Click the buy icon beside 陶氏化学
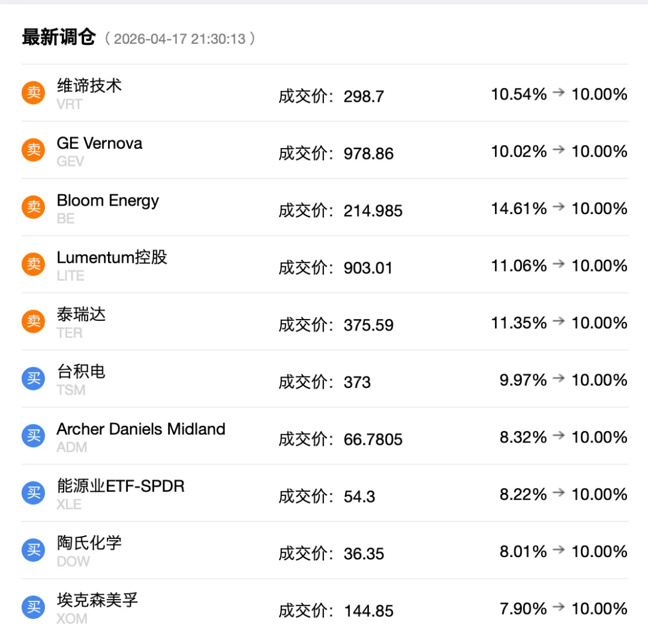648x644 pixels. [34, 550]
